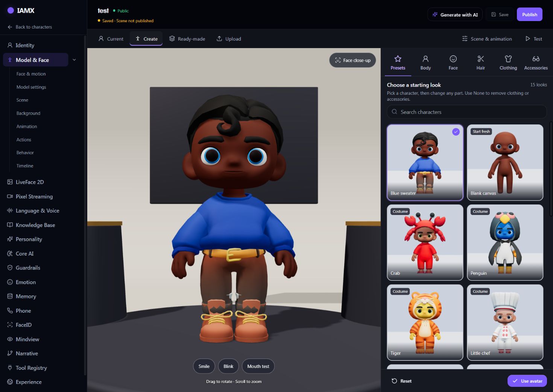Image resolution: width=553 pixels, height=392 pixels.
Task: Reset the avatar with Reset button
Action: [401, 381]
